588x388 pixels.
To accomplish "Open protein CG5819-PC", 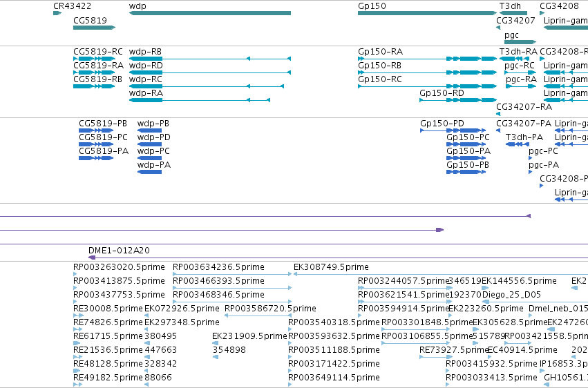I will [x=96, y=144].
